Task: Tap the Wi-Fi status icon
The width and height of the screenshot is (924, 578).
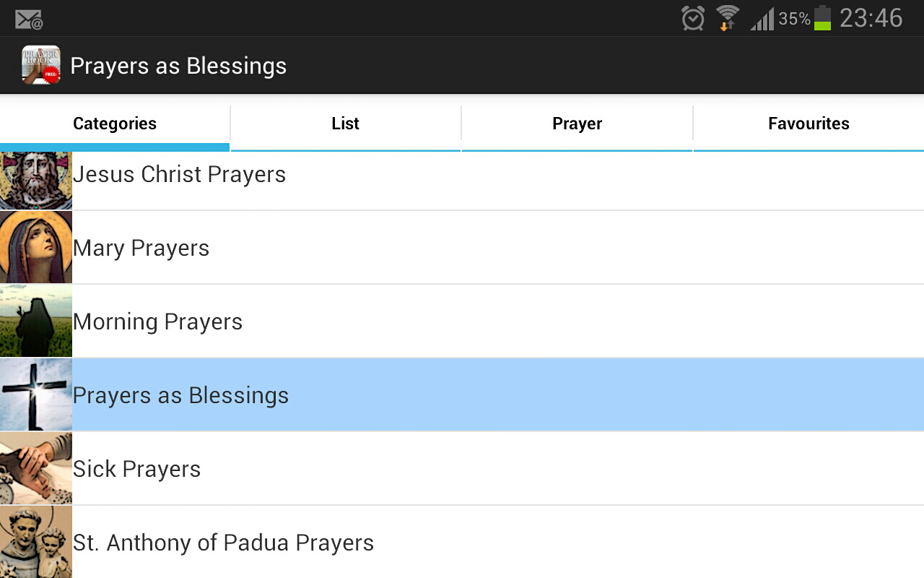Action: (728, 18)
